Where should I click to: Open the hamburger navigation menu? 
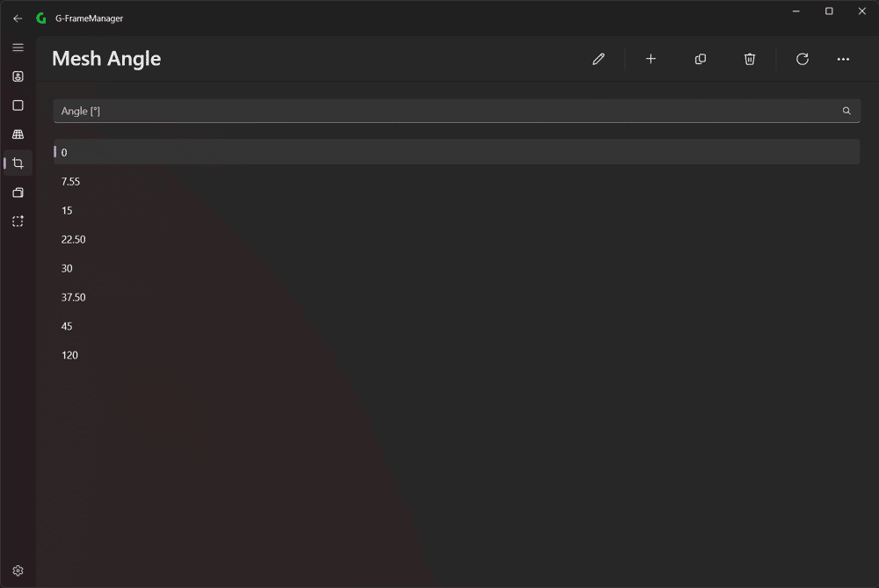[x=18, y=47]
